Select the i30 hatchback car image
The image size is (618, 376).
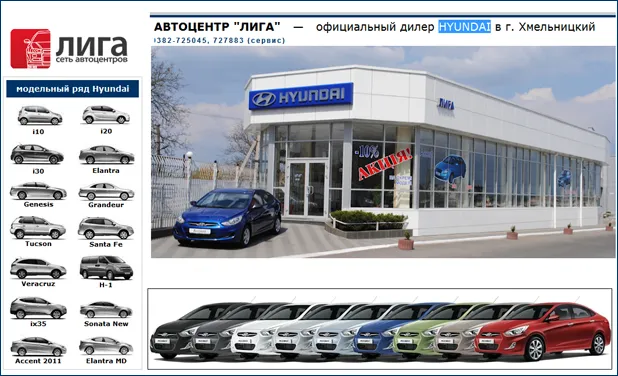coord(37,154)
